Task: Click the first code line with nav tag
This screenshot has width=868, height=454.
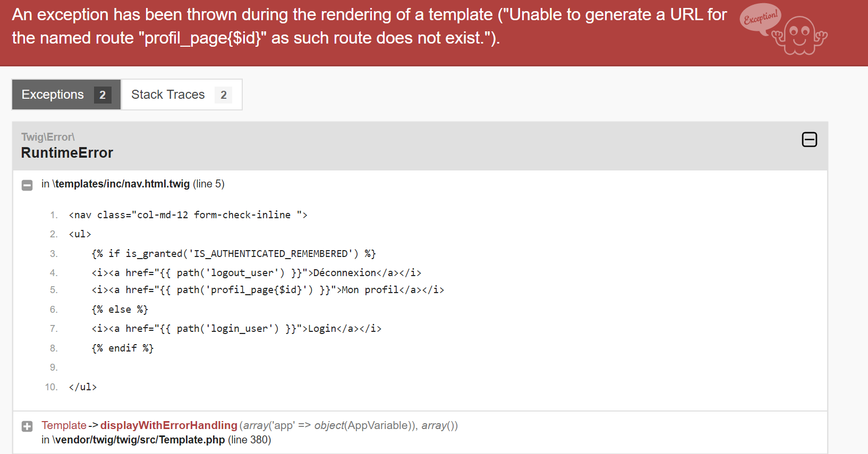Action: pos(188,215)
